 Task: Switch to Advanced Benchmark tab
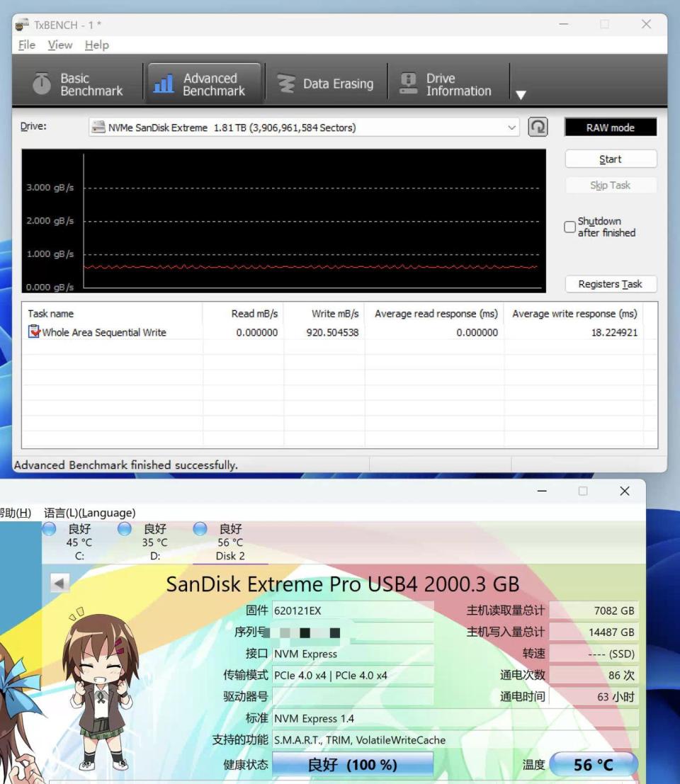click(x=204, y=84)
